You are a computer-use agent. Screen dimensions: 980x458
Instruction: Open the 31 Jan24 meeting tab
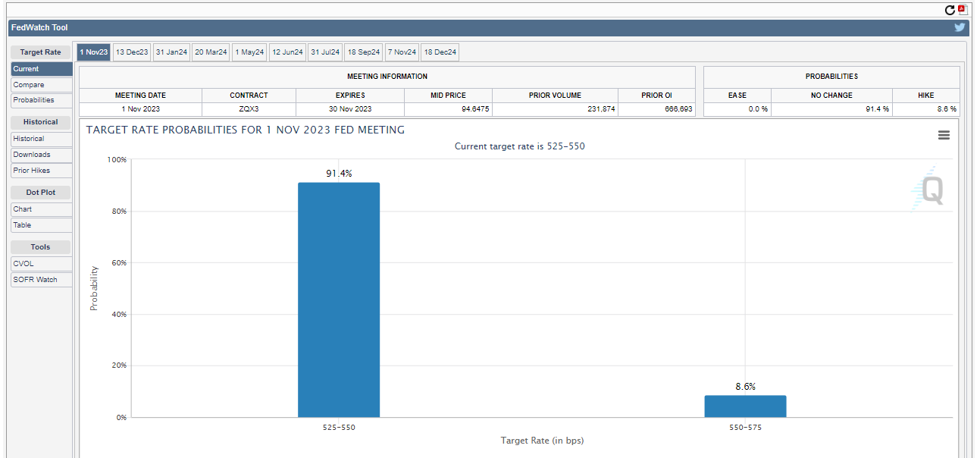coord(171,52)
